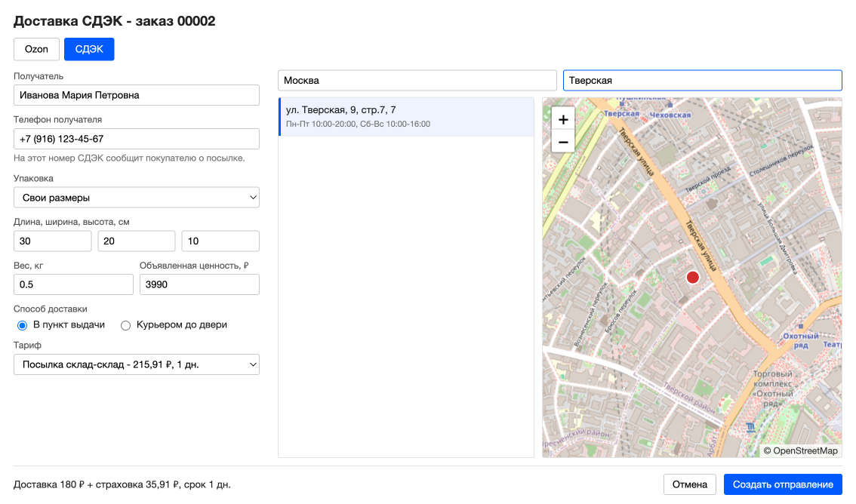Select pickup point ул. Тверская, 9
The width and height of the screenshot is (856, 504).
coord(406,116)
